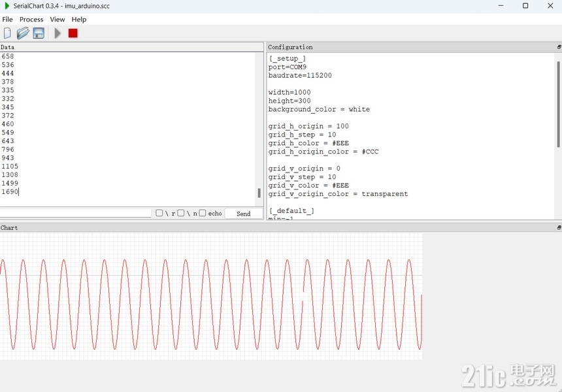Close the SerialChart window

(550, 6)
